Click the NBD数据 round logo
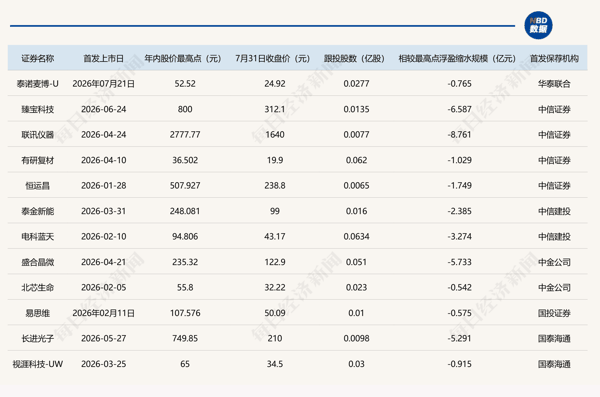Viewport: 600px width, 397px height. coord(538,25)
